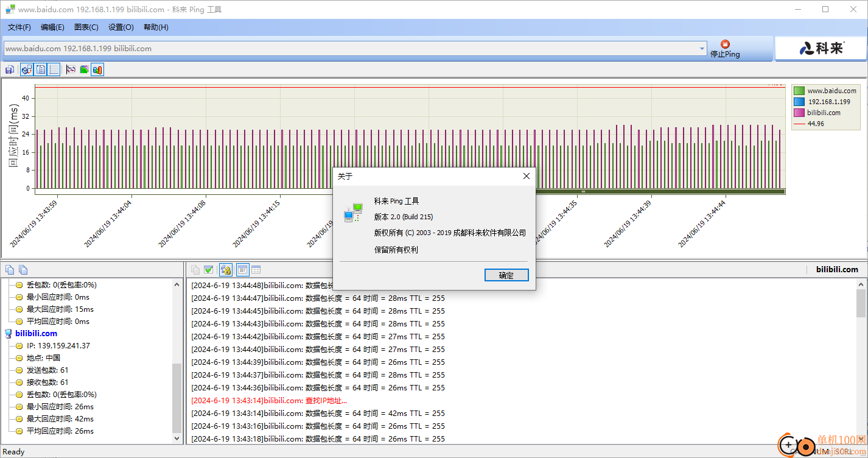868x458 pixels.
Task: Click the bilibili.com pink legend swatch
Action: (x=799, y=113)
